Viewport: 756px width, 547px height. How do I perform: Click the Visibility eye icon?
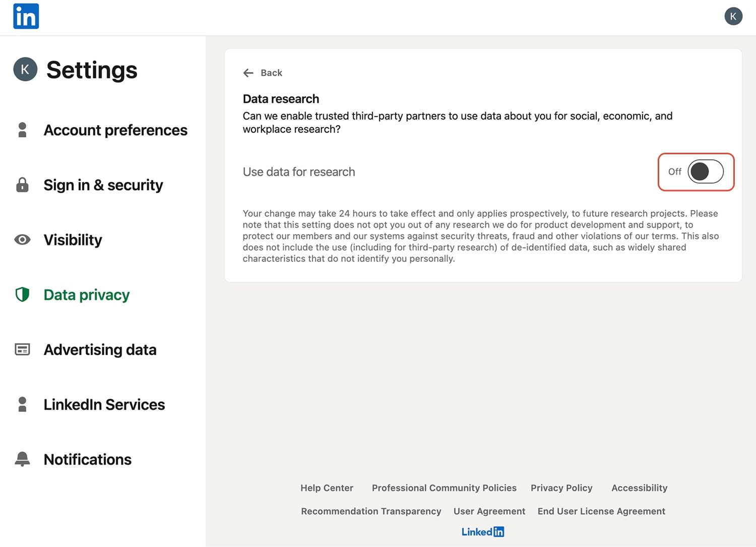(x=22, y=240)
